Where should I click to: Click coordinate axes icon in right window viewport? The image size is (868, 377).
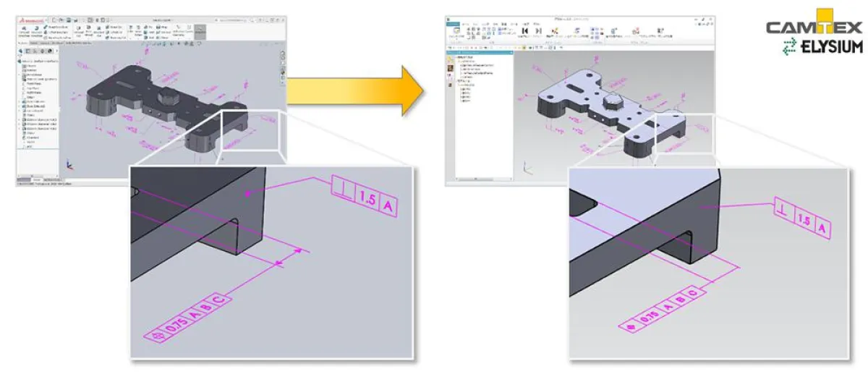point(529,169)
